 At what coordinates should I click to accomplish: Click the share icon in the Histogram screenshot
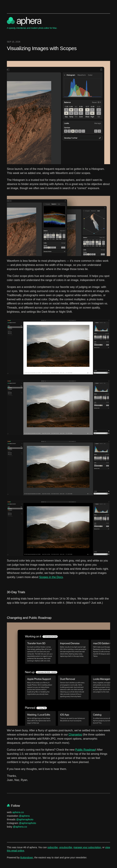coord(101,70)
